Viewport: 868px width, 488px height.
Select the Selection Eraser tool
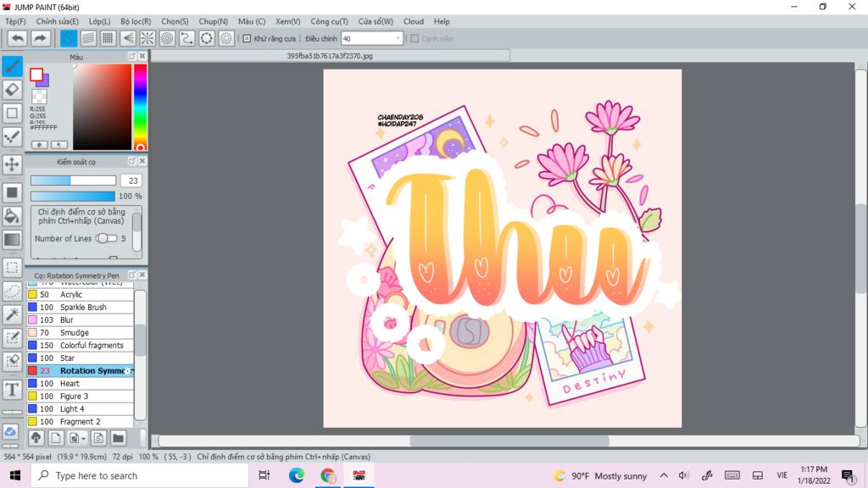click(12, 361)
